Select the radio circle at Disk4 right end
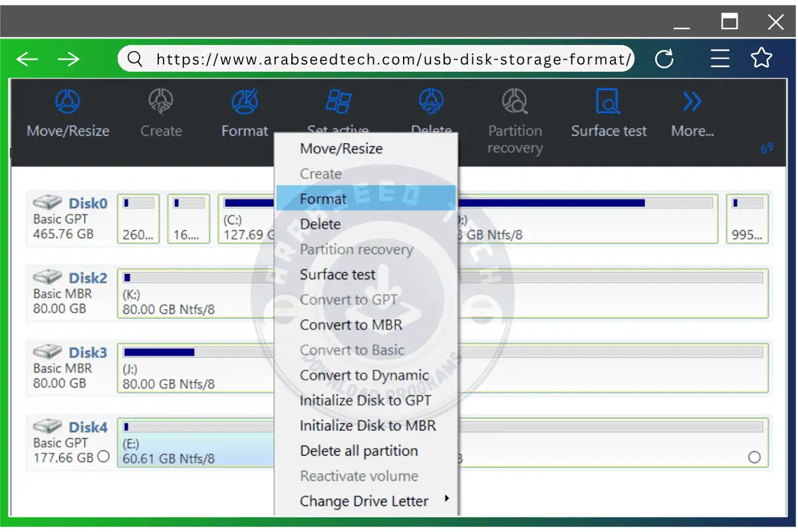798x532 pixels. pyautogui.click(x=753, y=458)
